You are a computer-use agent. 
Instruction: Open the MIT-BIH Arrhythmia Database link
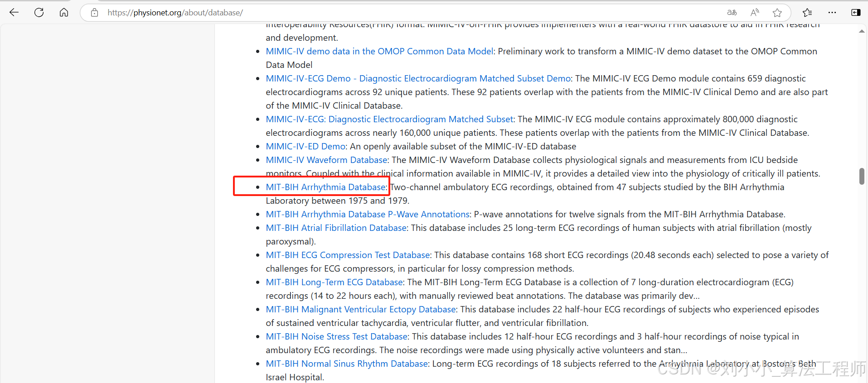(325, 187)
